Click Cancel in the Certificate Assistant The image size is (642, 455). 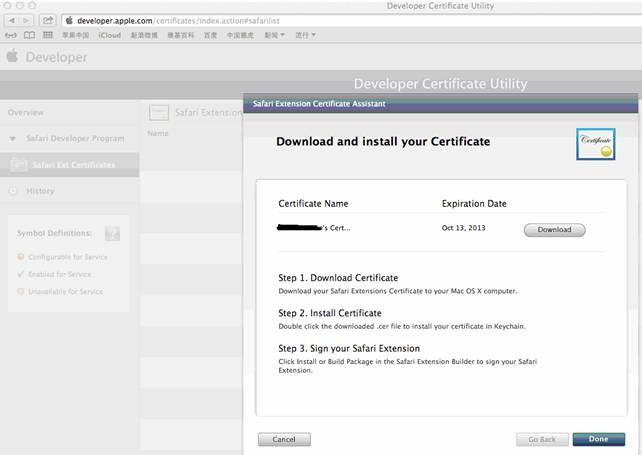pyautogui.click(x=284, y=439)
